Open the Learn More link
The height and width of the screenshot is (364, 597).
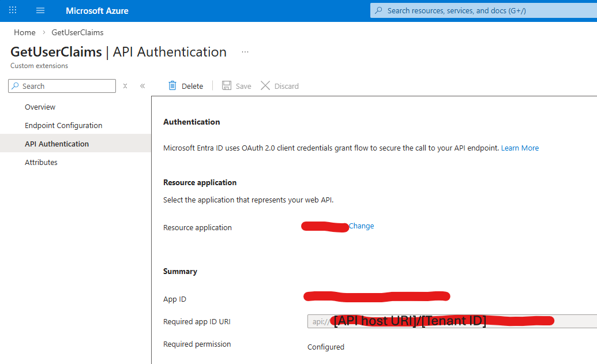coord(520,148)
